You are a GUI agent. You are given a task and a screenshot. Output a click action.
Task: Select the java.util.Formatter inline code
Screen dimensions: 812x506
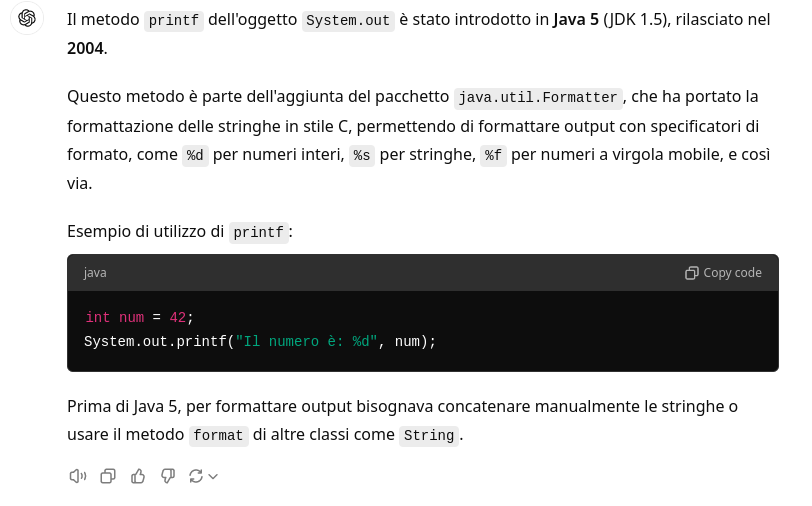point(538,98)
